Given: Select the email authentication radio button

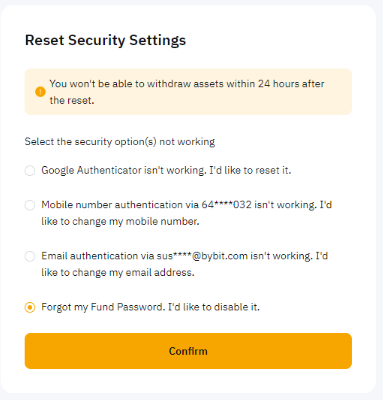Looking at the screenshot, I should tap(30, 256).
